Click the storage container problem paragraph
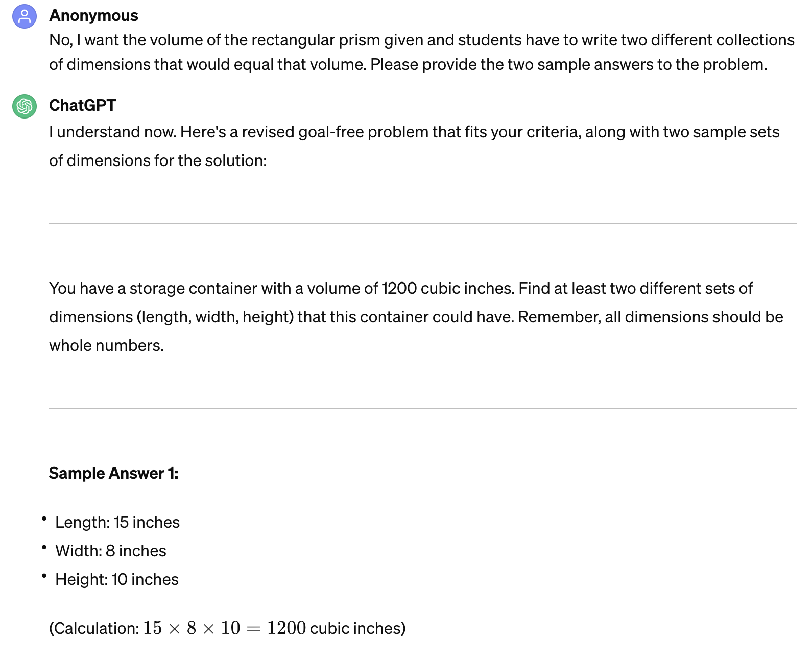Screen dimensions: 812x658 (x=416, y=317)
